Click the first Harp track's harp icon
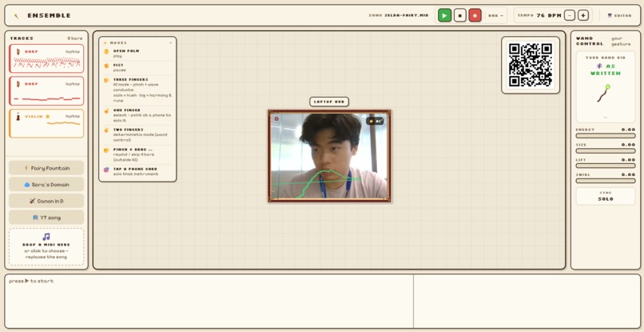This screenshot has height=332, width=644. tap(18, 52)
